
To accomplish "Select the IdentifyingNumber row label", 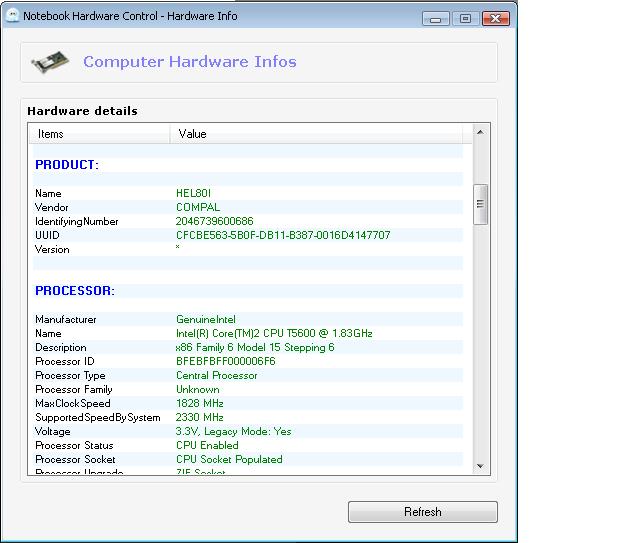I will pos(77,222).
